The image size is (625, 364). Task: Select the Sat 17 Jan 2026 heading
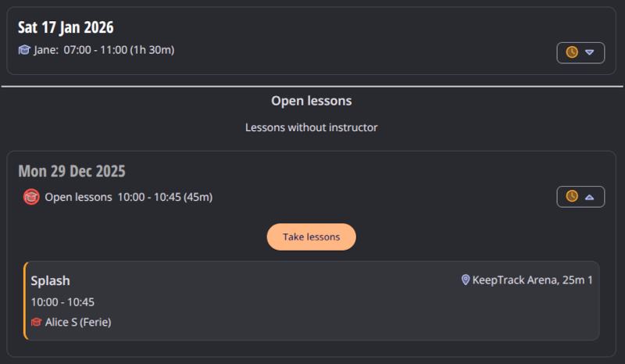66,27
